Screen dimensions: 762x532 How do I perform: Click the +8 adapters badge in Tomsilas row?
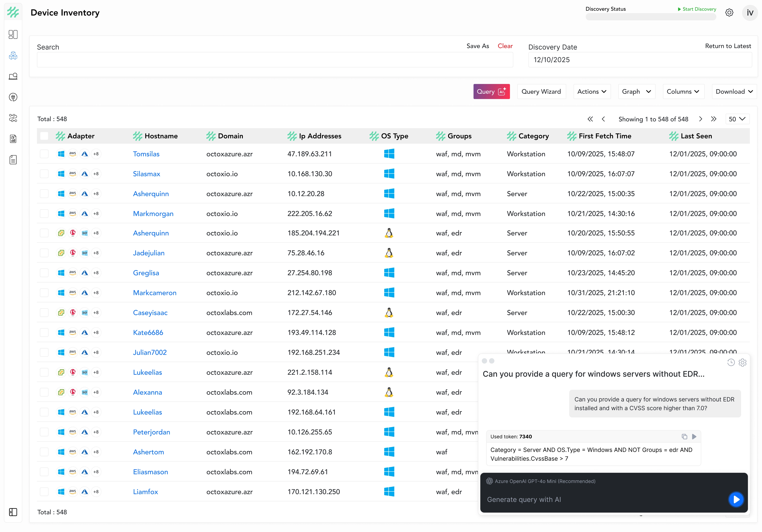[x=96, y=154]
